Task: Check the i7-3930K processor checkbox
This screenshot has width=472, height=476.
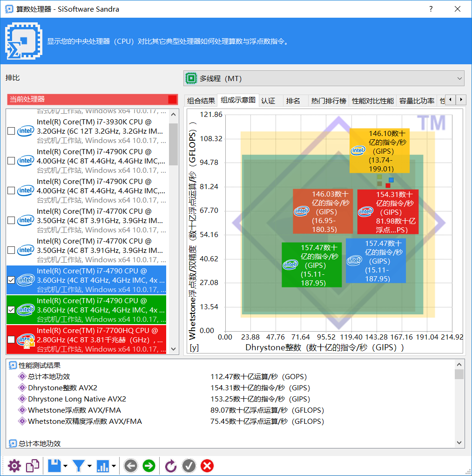Action: tap(11, 131)
